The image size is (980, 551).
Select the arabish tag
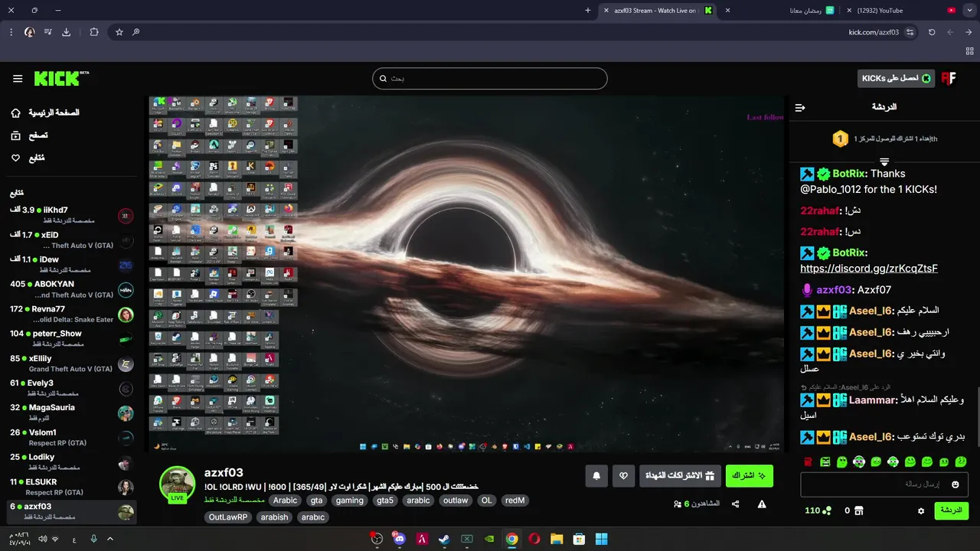pyautogui.click(x=274, y=517)
